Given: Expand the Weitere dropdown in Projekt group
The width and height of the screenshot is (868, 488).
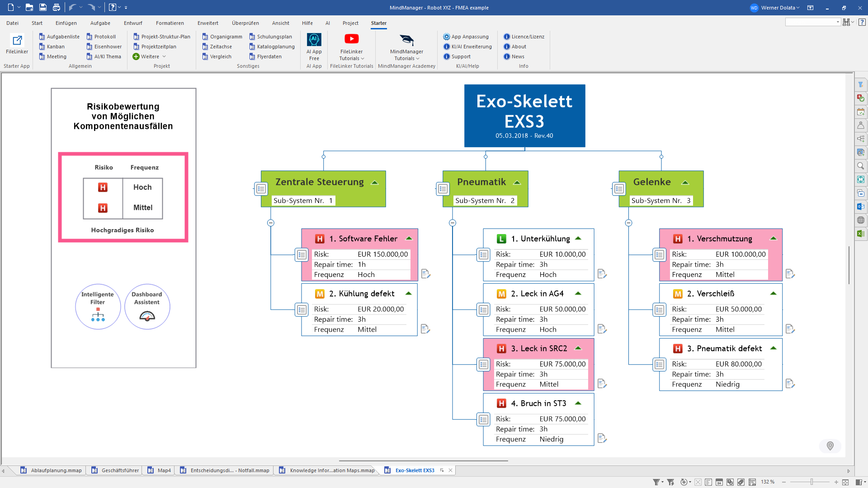Looking at the screenshot, I should tap(149, 56).
